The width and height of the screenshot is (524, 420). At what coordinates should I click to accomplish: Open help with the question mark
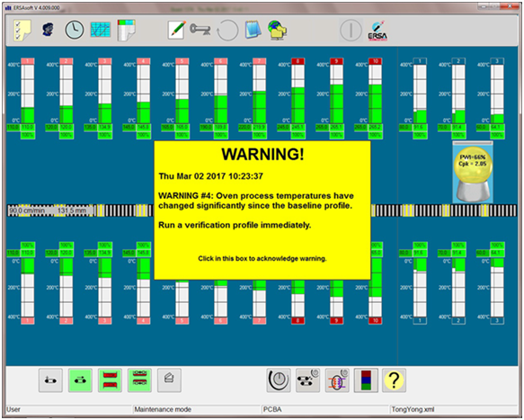click(394, 380)
